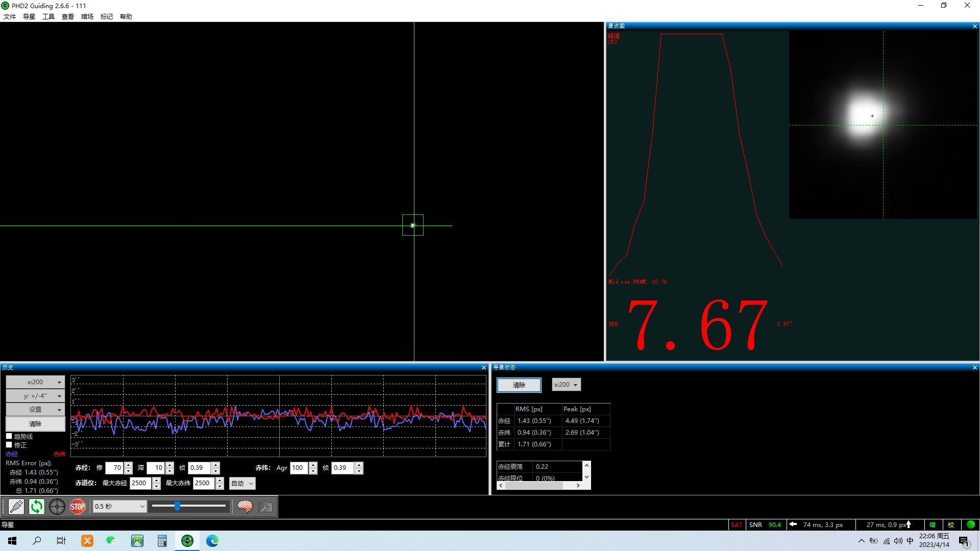Image resolution: width=980 pixels, height=551 pixels.
Task: Click the red STOP guiding icon
Action: (78, 507)
